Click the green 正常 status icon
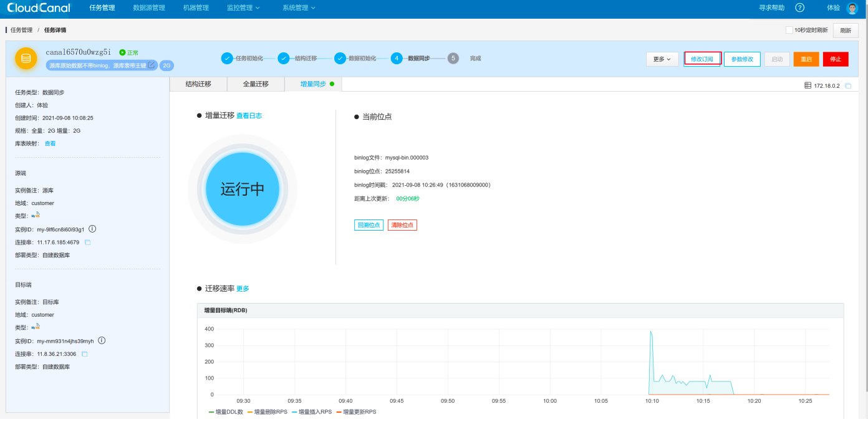The width and height of the screenshot is (868, 442). pos(122,52)
